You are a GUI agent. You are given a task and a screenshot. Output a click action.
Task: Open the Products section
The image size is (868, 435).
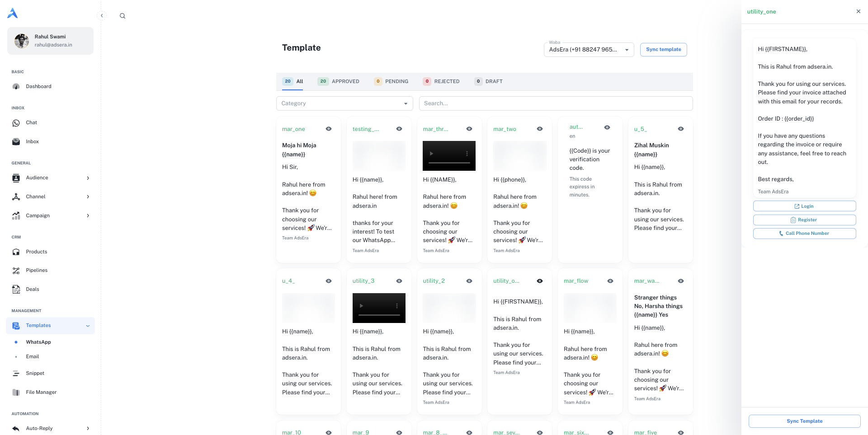click(x=36, y=252)
